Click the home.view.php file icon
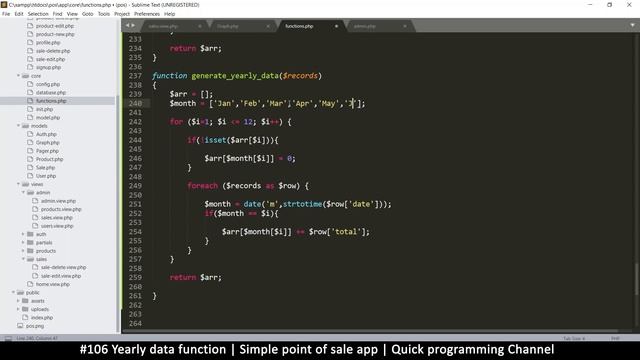This screenshot has height=360, width=640. [x=30, y=284]
